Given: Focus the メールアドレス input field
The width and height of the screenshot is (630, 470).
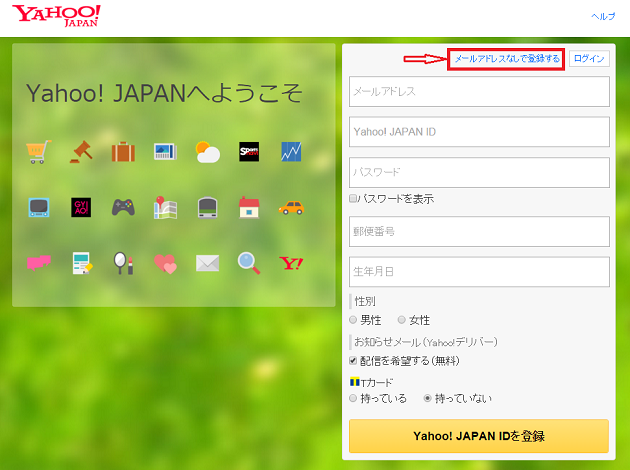Looking at the screenshot, I should 479,92.
